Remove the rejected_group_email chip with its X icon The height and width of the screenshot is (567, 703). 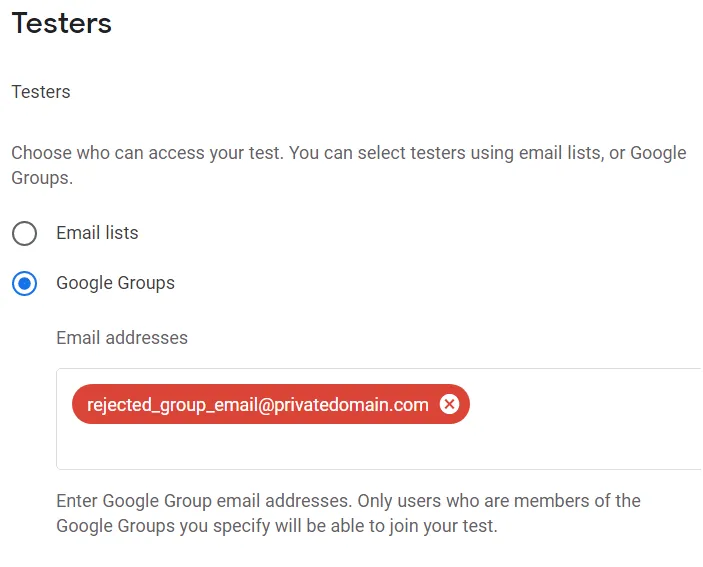pos(449,404)
